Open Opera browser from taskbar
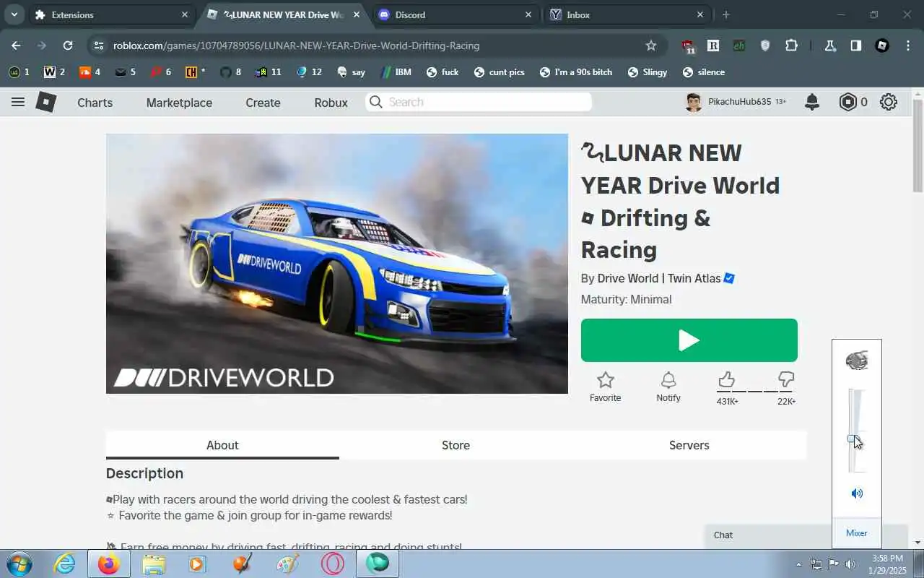924x578 pixels. 332,564
